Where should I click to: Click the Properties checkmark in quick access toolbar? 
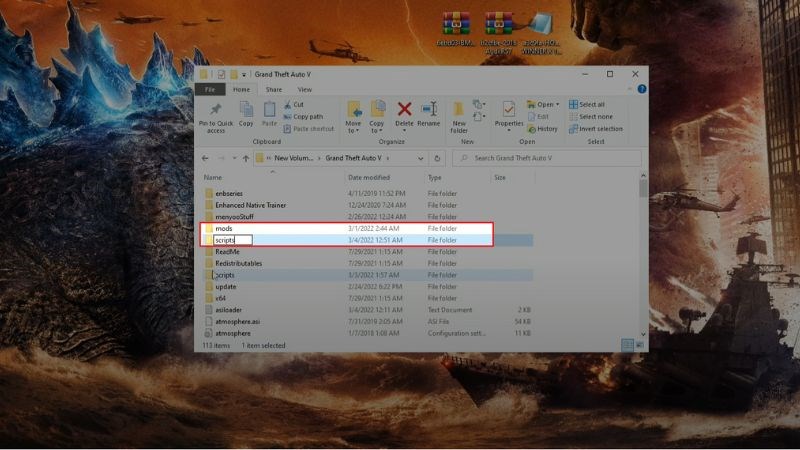221,74
